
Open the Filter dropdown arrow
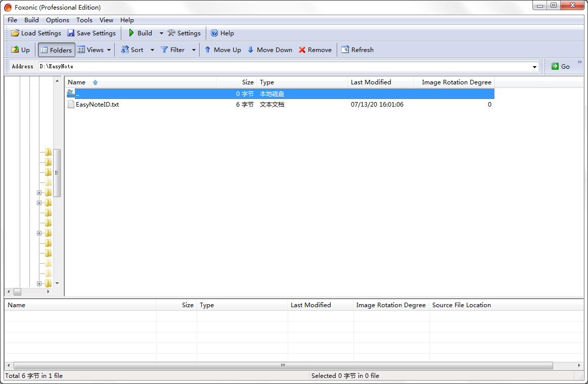pos(194,50)
